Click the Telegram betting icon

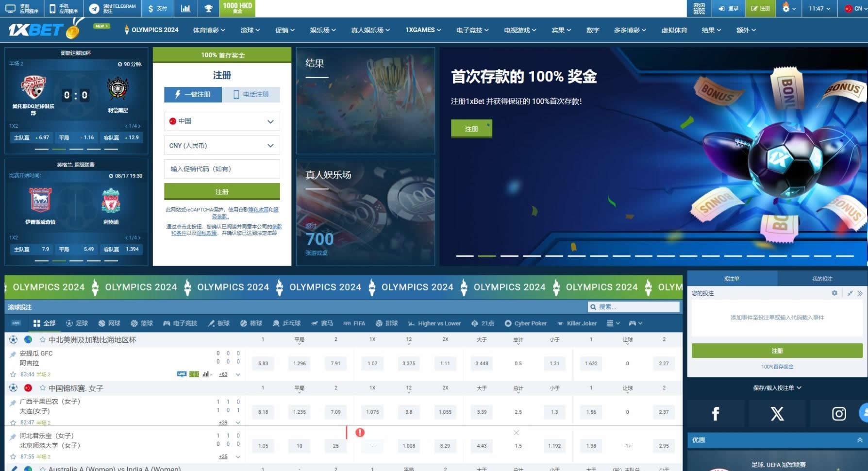95,8
